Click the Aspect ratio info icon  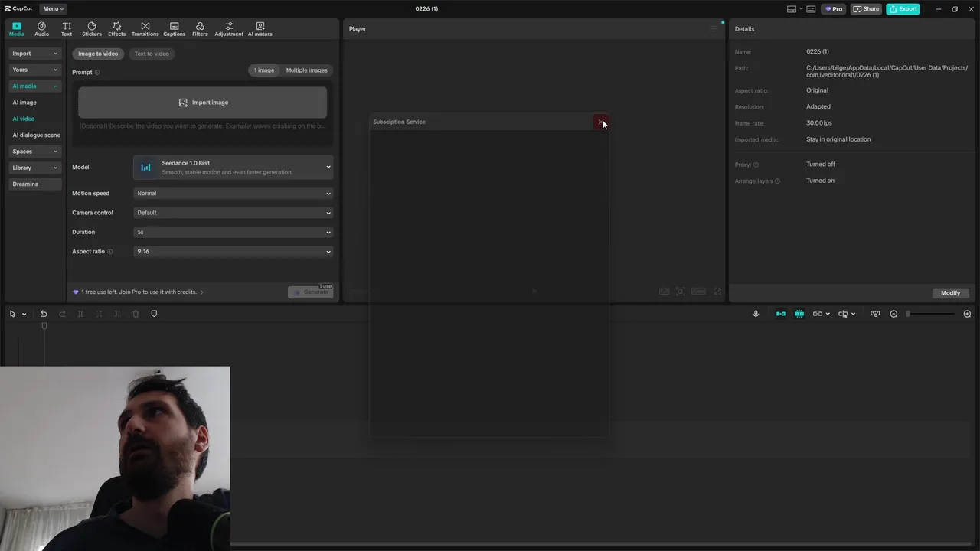pyautogui.click(x=109, y=252)
